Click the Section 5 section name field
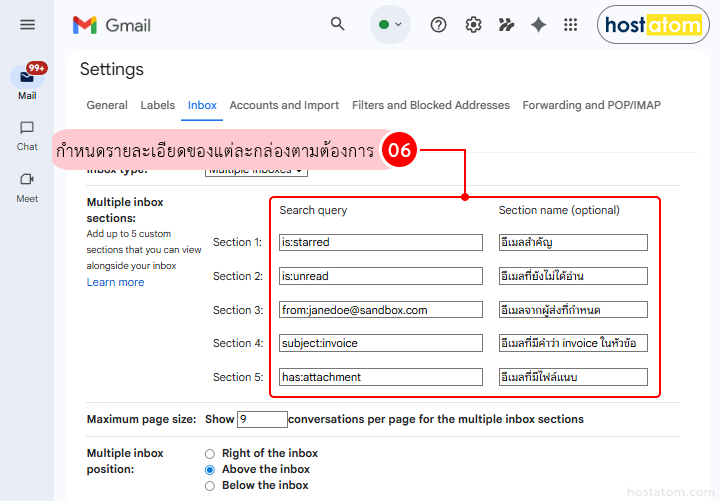720x501 pixels. coord(573,377)
